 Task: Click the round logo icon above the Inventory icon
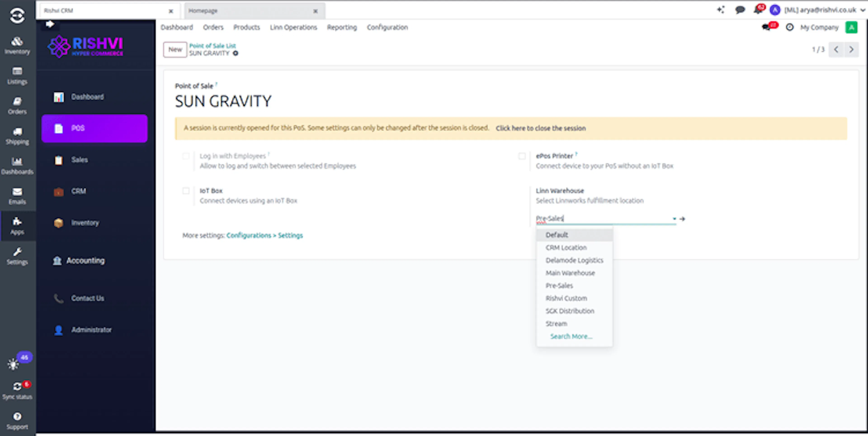tap(17, 16)
